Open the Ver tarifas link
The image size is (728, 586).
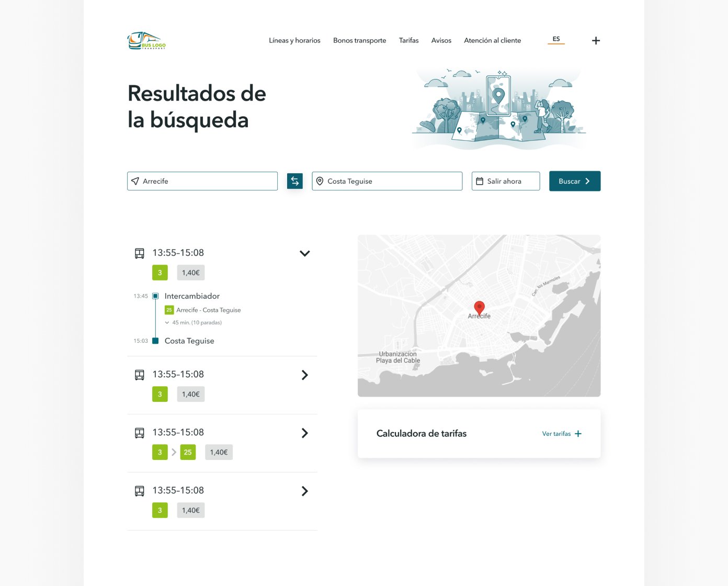pos(556,434)
